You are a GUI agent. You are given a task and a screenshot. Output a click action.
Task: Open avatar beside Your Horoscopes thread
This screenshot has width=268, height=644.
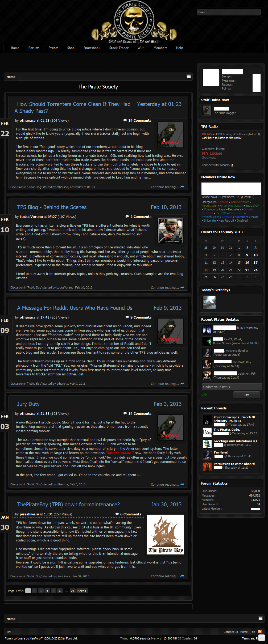[x=207, y=420]
